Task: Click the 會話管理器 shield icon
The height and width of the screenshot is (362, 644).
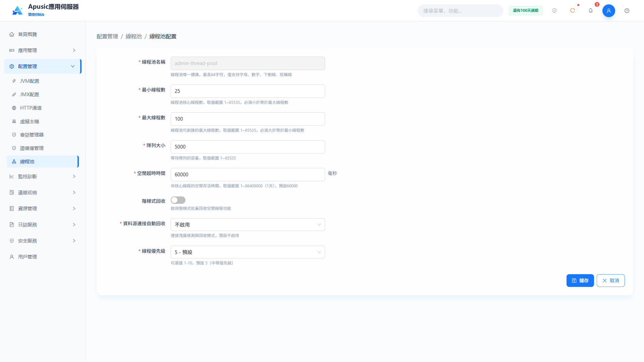Action: 14,135
